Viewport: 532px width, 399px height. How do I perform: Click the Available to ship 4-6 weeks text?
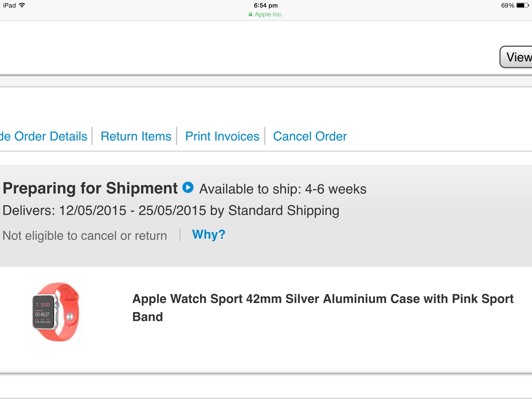tap(283, 189)
